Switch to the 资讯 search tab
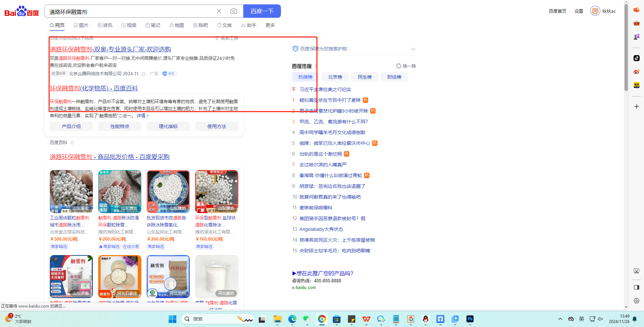Viewport: 644px width, 327px height. (x=105, y=25)
